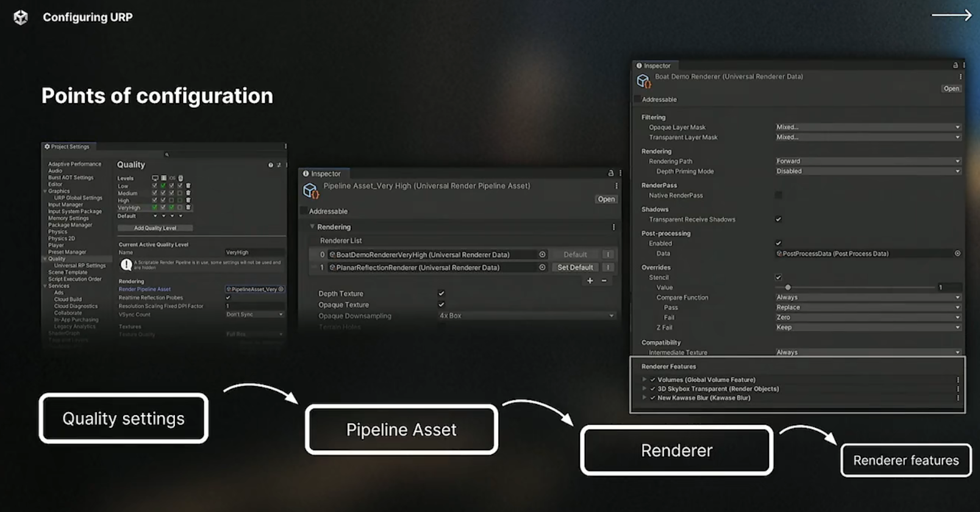Go to next slide via arrow
Viewport: 980px width, 512px height.
point(951,15)
